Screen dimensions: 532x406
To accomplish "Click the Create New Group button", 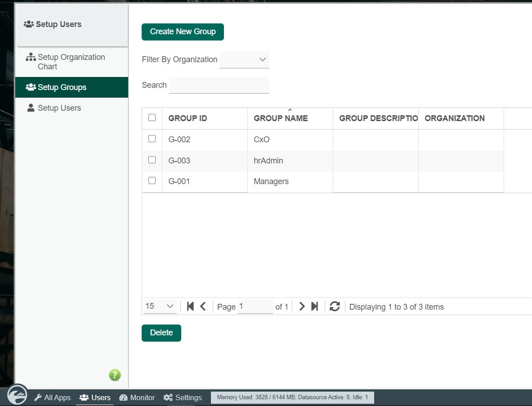I will (x=183, y=32).
